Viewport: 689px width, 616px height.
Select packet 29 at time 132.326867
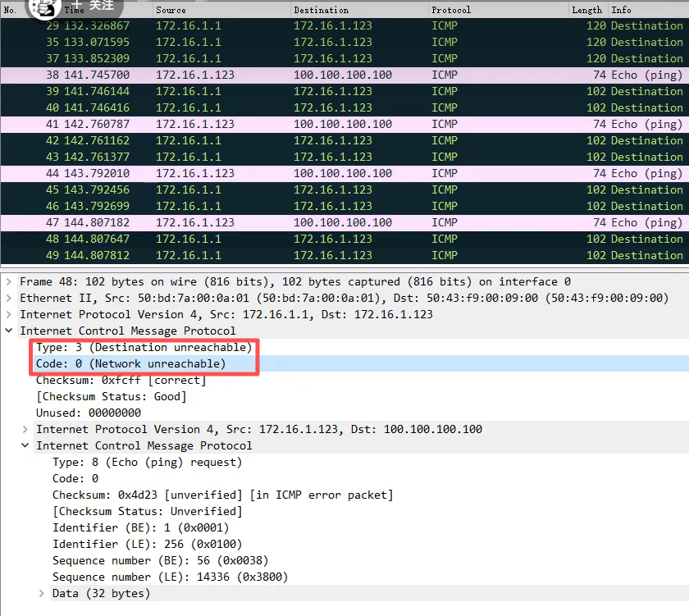328,25
